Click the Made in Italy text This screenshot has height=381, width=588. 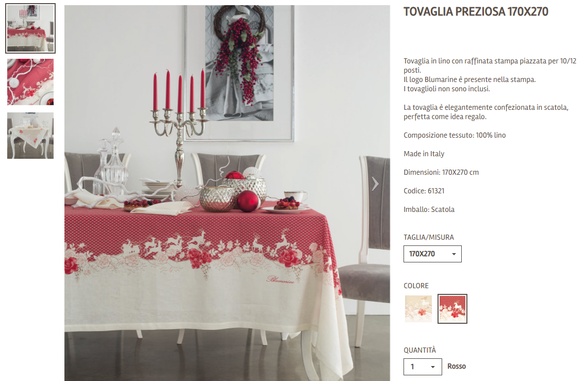click(424, 154)
